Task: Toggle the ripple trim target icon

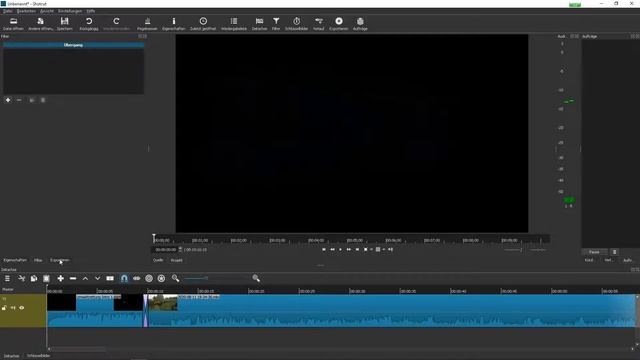Action: pos(149,278)
